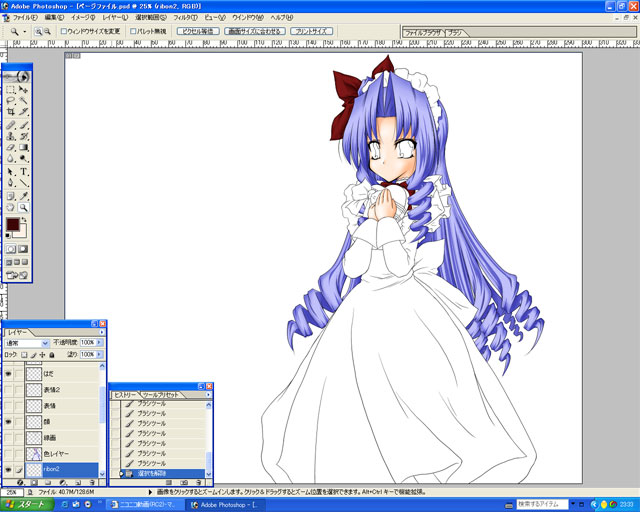
Task: Select the Move tool
Action: [x=24, y=89]
